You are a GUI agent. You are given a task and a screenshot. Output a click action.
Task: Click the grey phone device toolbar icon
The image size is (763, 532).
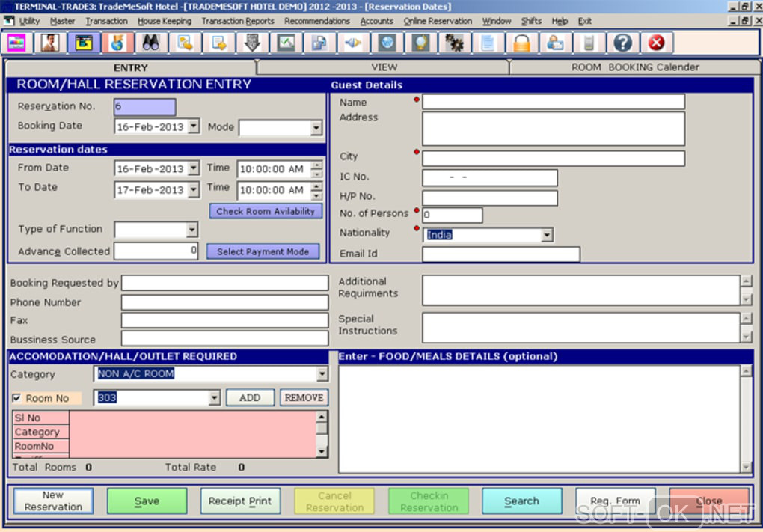[x=589, y=43]
